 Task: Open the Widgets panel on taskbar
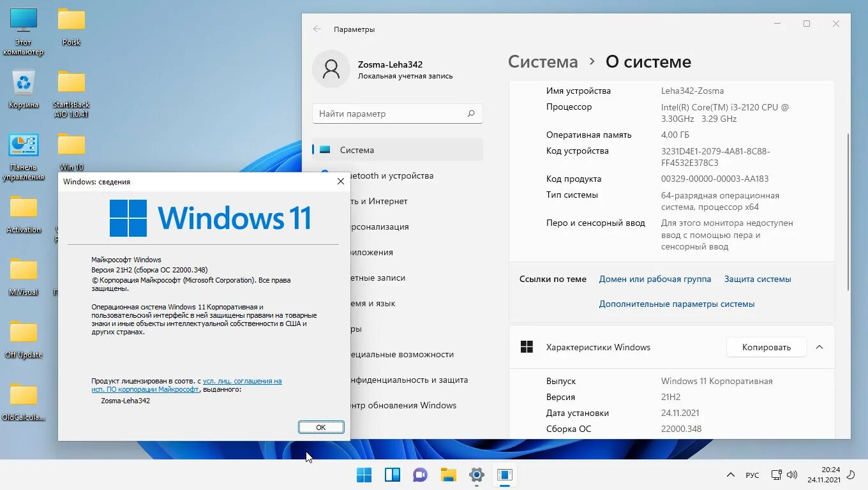click(393, 475)
